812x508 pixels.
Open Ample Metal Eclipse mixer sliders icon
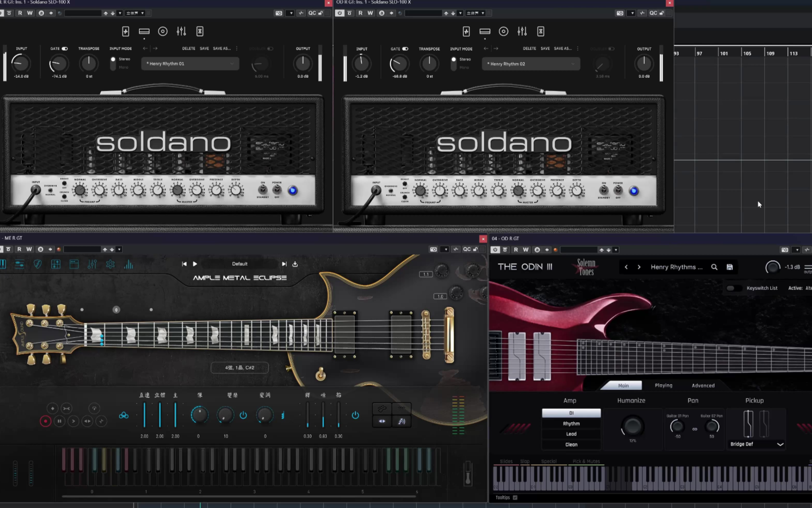[x=92, y=265]
